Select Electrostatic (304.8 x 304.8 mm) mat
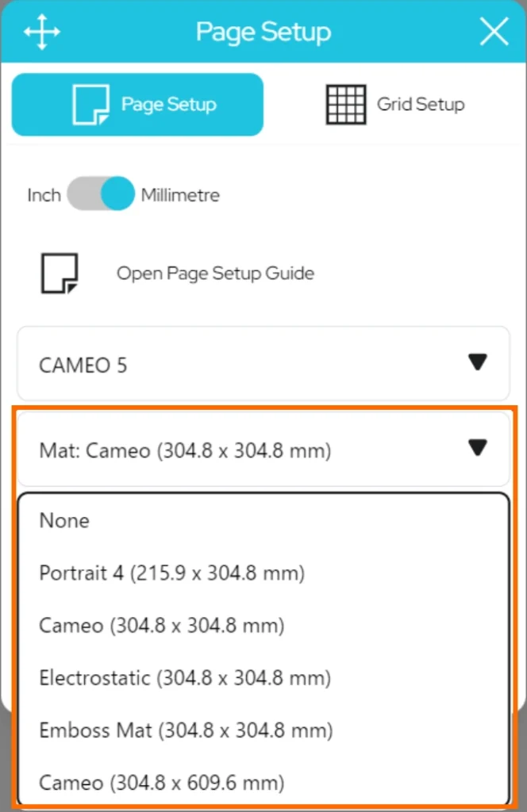This screenshot has width=527, height=812. (184, 678)
